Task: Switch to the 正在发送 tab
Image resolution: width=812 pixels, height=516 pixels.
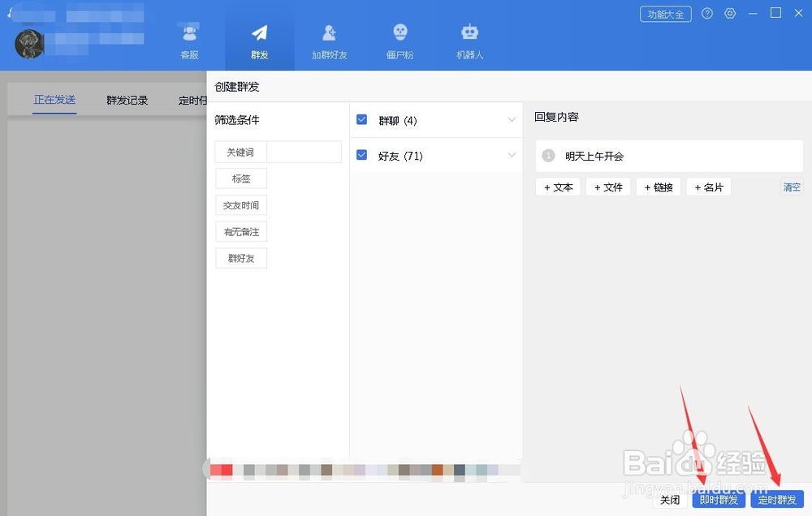Action: (54, 99)
